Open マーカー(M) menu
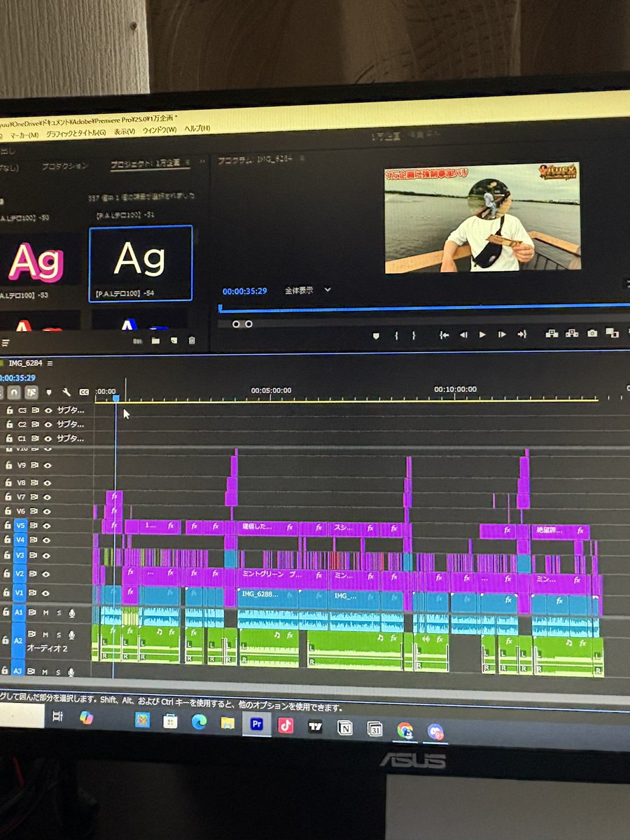The image size is (630, 840). click(24, 134)
